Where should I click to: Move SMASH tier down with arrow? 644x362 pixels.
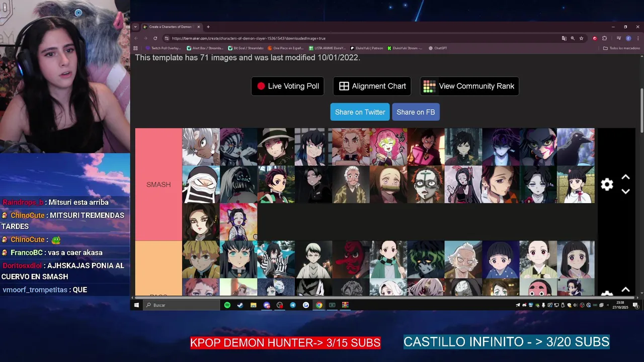tap(625, 192)
